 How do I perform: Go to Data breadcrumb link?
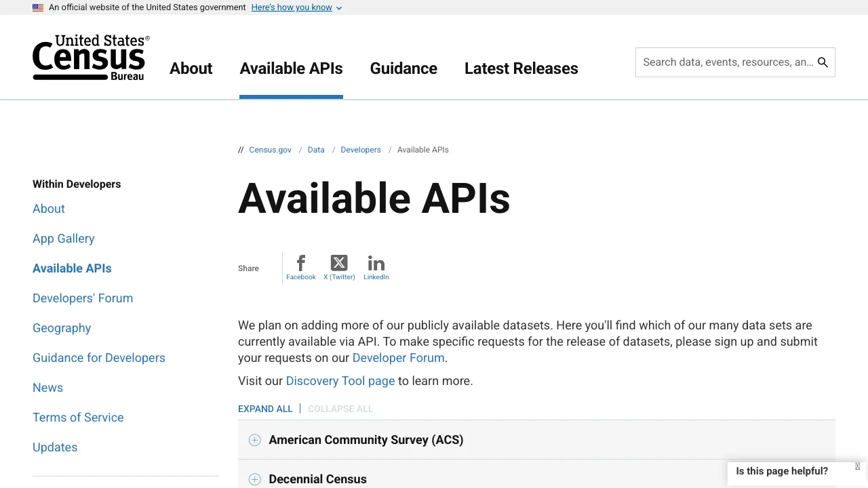click(316, 150)
